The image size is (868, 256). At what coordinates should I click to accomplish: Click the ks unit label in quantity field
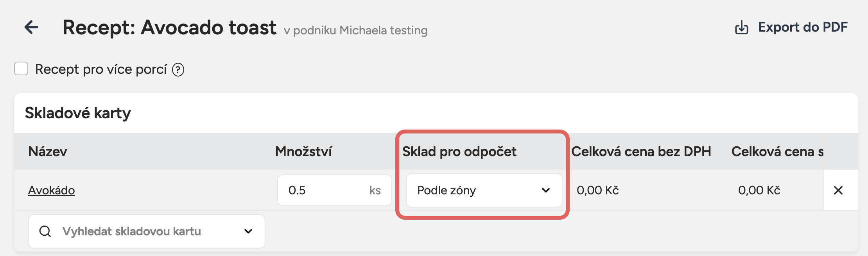point(375,190)
